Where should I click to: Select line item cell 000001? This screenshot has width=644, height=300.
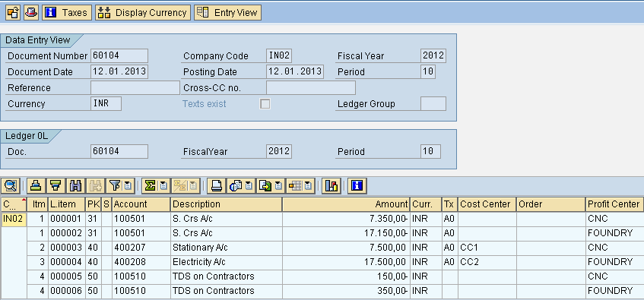(67, 219)
